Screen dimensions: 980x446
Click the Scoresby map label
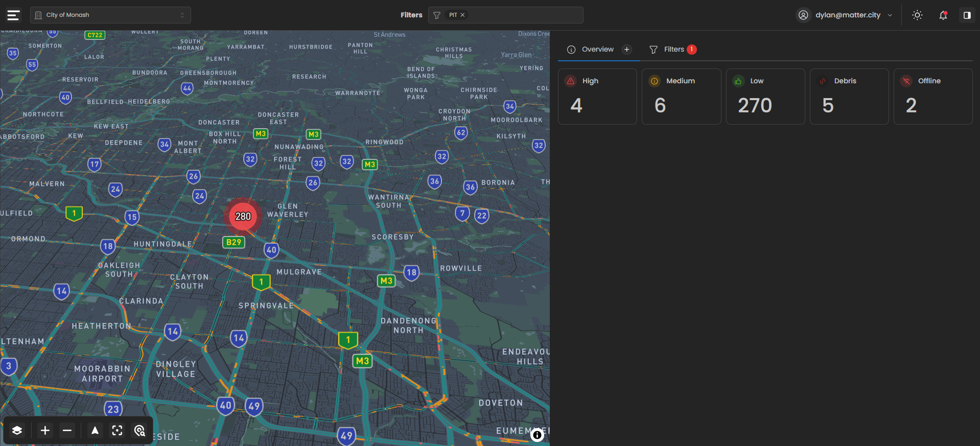click(x=392, y=237)
